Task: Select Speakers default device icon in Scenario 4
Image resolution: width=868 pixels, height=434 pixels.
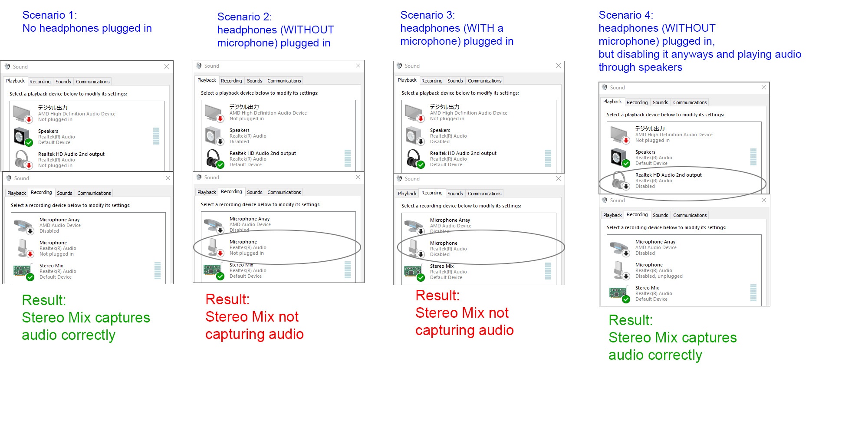Action: [x=620, y=158]
